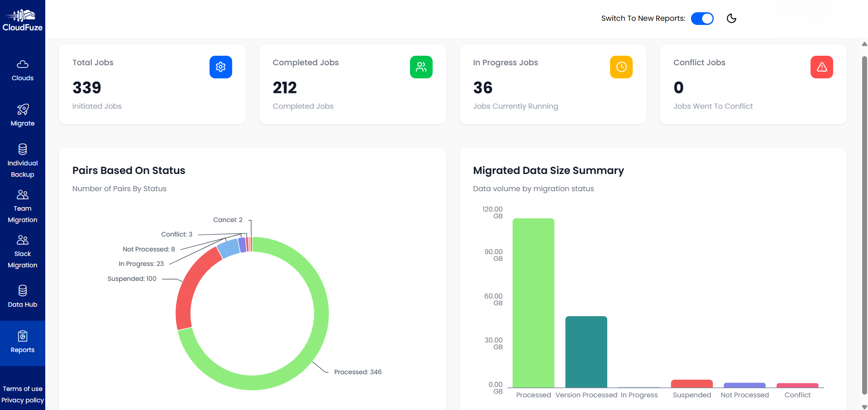868x410 pixels.
Task: Select the Clouds menu label
Action: pyautogui.click(x=23, y=78)
